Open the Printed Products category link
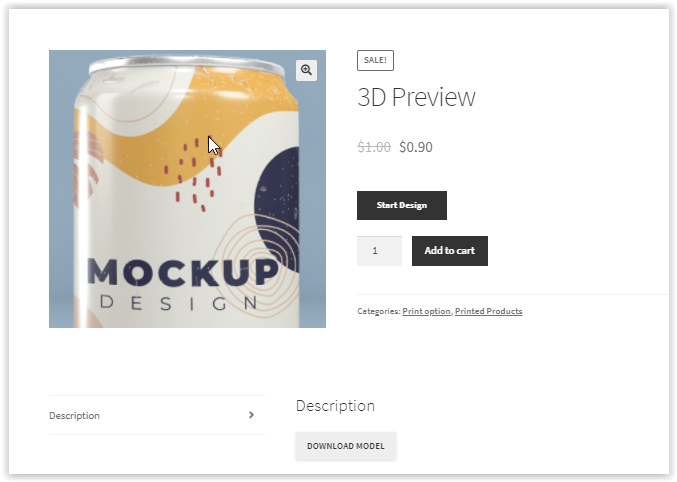This screenshot has height=482, width=677. [488, 311]
